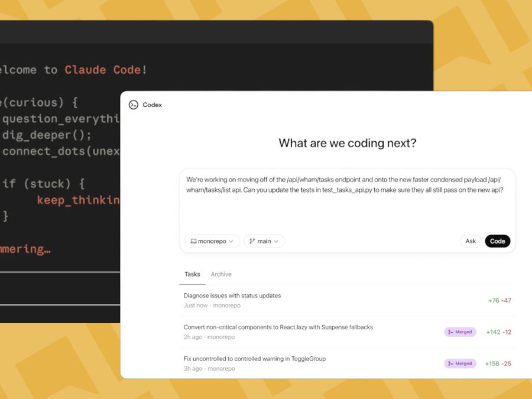Screen dimensions: 532x399
Task: Click merge icon on ToggleGroup task badge
Action: point(450,364)
